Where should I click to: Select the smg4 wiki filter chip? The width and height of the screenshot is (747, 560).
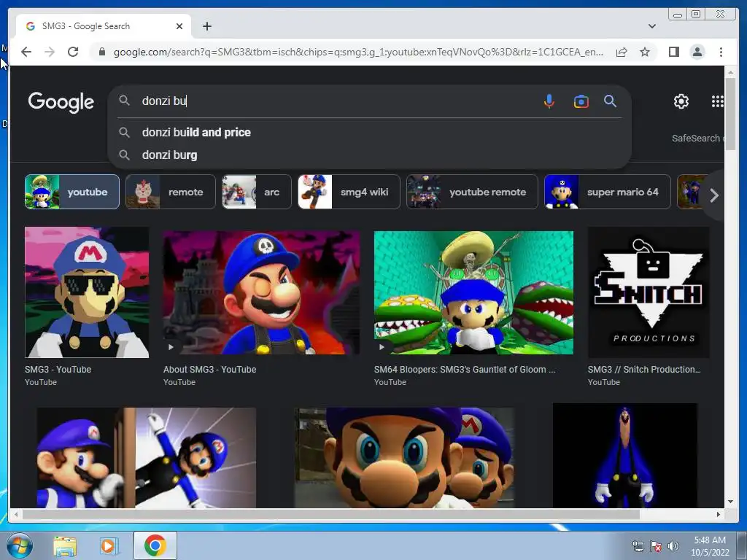[x=349, y=192]
